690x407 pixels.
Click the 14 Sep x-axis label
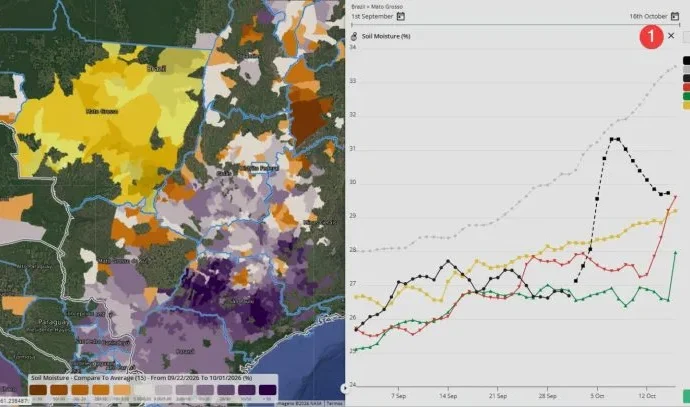click(x=448, y=396)
